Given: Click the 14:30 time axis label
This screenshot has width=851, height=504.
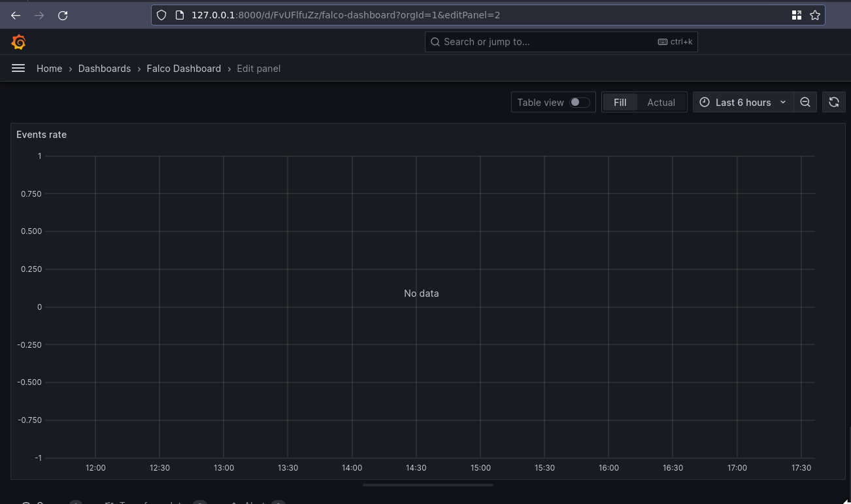Looking at the screenshot, I should coord(416,467).
